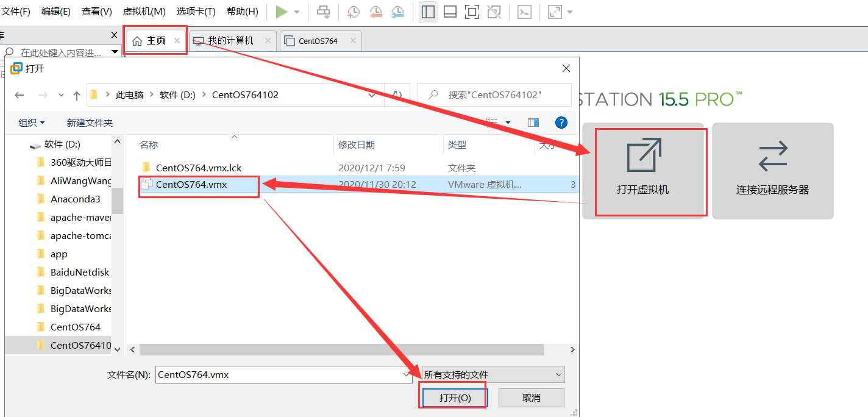Select the Anaconda3 folder in tree

coord(76,199)
